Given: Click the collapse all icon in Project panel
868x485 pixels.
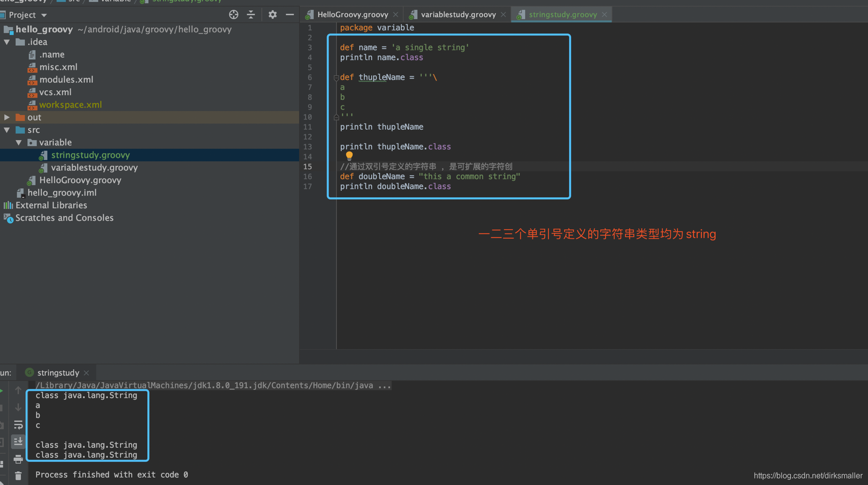Looking at the screenshot, I should 251,15.
